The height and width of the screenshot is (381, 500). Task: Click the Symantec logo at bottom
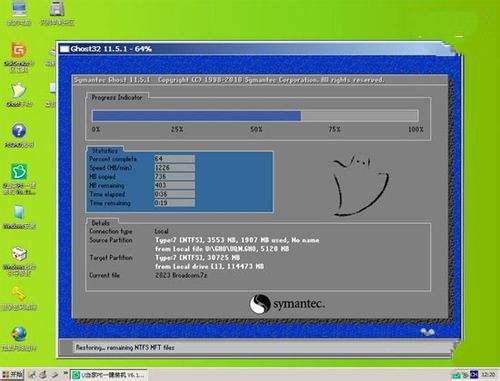coord(287,304)
